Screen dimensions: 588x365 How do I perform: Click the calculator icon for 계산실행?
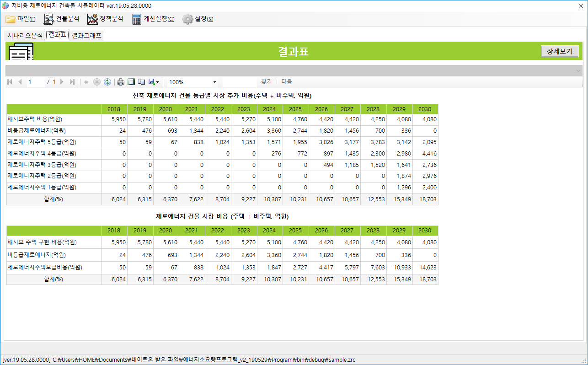(136, 19)
